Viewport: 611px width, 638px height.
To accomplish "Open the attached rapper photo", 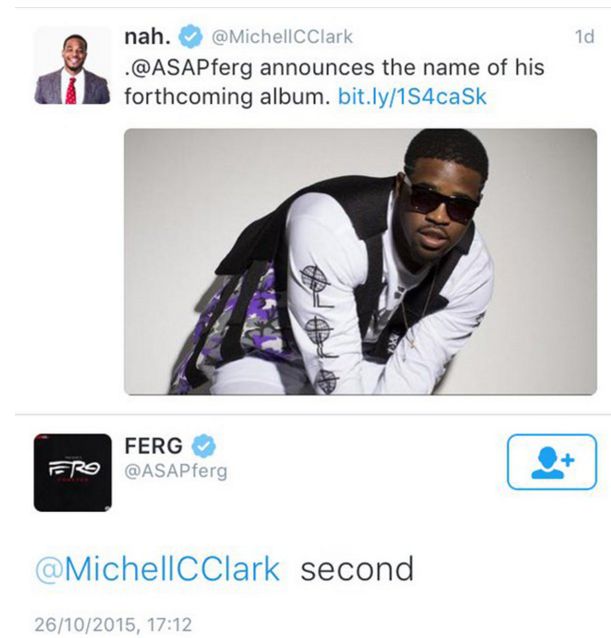I will (360, 262).
